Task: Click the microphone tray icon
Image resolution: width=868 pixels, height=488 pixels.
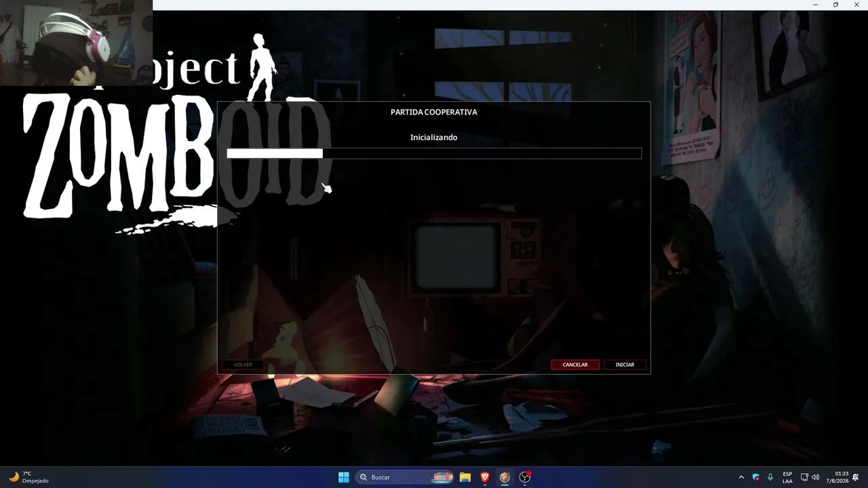Action: pyautogui.click(x=770, y=477)
